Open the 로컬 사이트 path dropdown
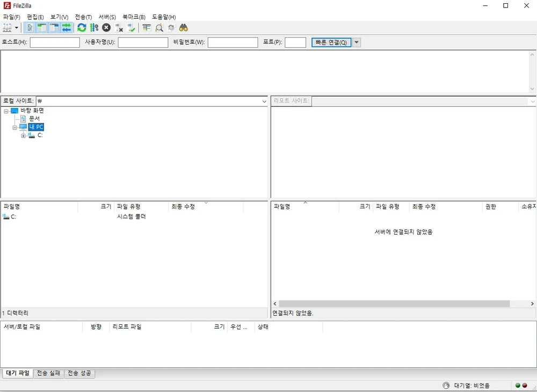 (x=264, y=101)
